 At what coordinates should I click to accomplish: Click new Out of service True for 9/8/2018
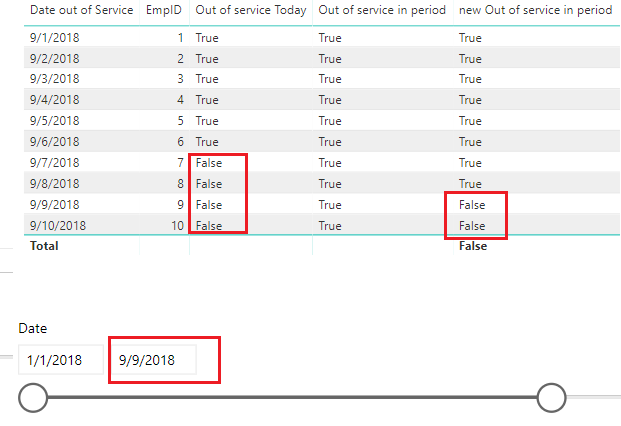pyautogui.click(x=470, y=184)
